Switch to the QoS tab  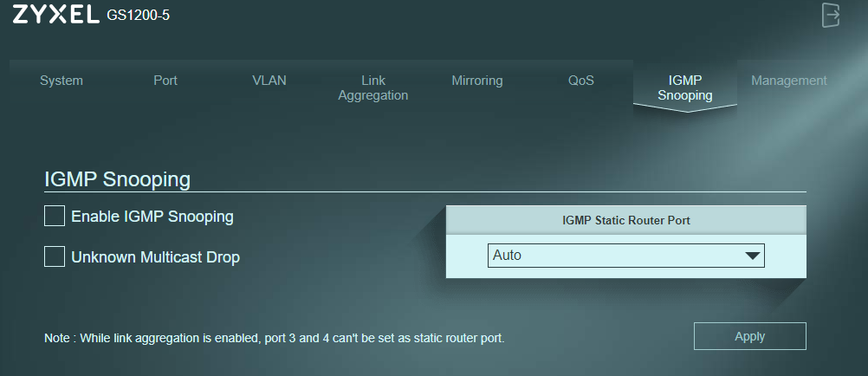click(580, 81)
